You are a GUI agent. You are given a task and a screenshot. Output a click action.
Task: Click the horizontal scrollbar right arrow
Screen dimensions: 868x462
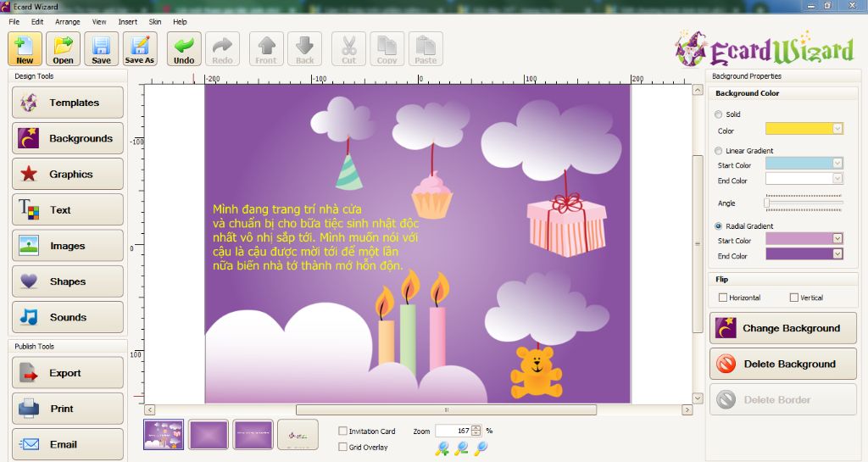tap(687, 410)
